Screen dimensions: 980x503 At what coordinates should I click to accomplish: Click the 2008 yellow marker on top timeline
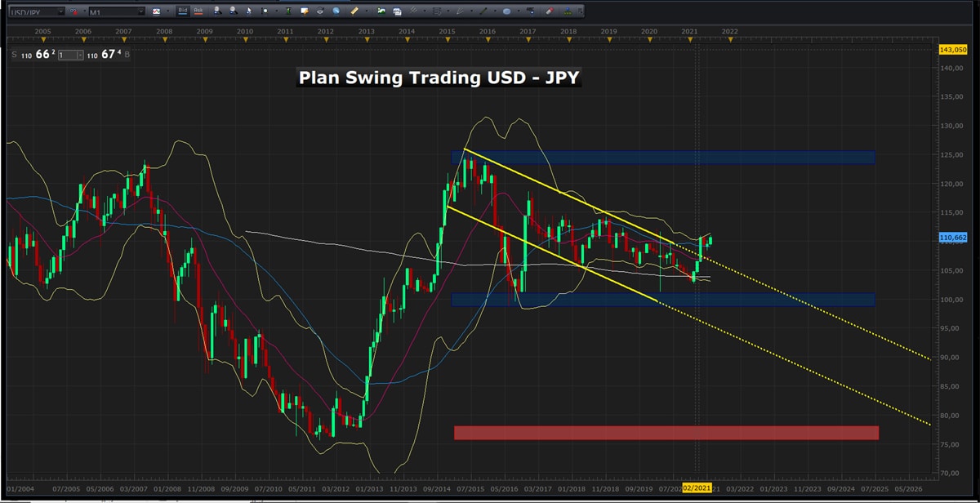(x=163, y=40)
